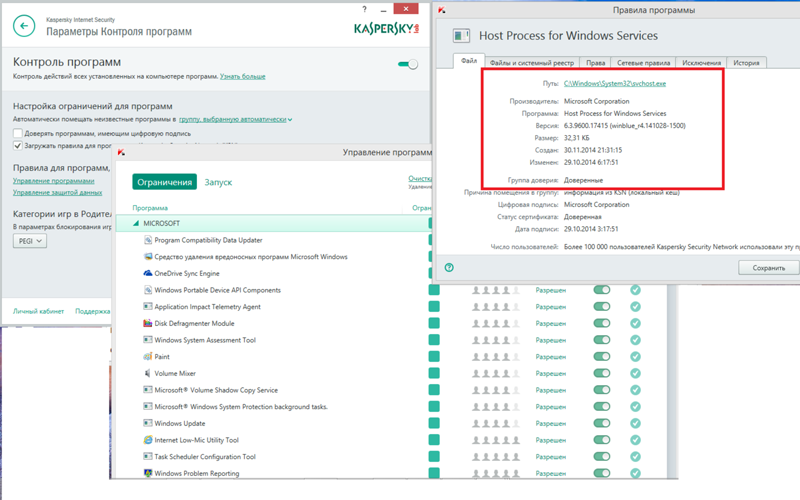Toggle switch for Windows Portable Device API row
800x500 pixels.
coord(602,290)
